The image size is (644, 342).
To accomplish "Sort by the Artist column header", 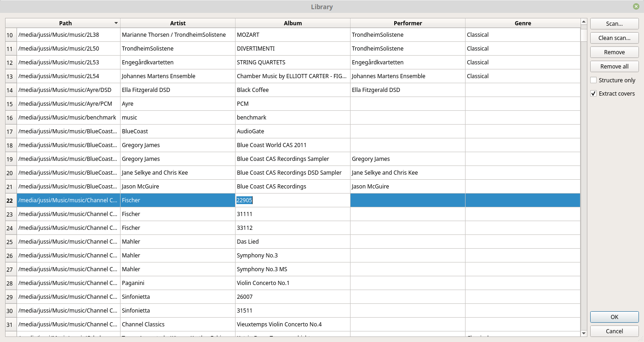I will 178,23.
